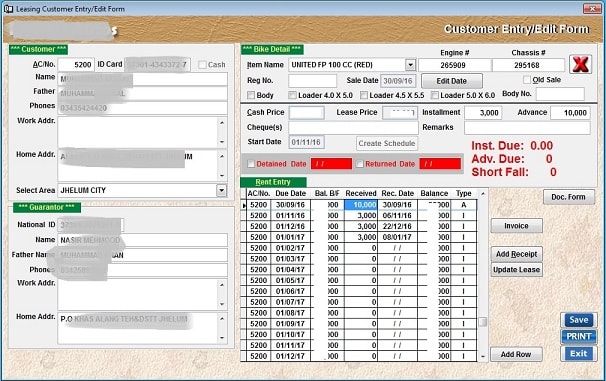The image size is (606, 381).
Task: Click Add Receipt button
Action: tap(516, 254)
